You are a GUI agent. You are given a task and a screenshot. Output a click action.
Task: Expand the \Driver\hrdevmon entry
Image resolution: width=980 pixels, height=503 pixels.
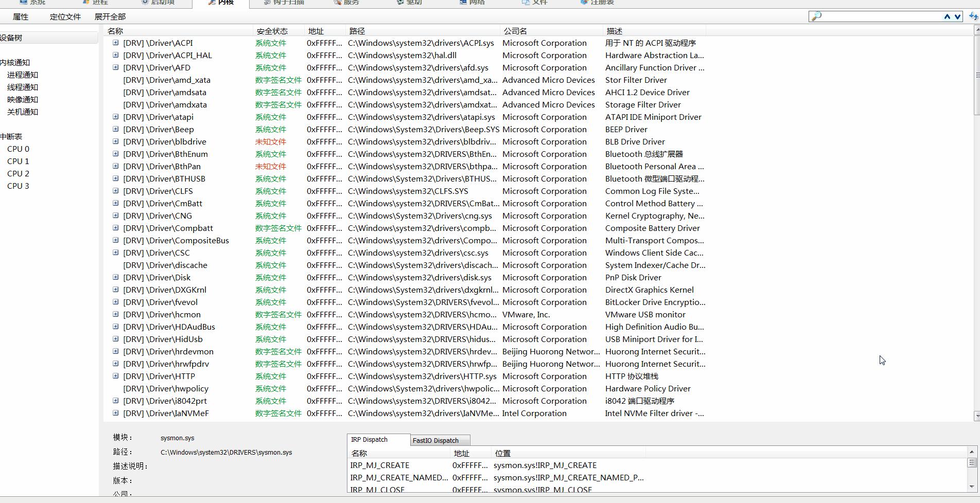point(116,351)
